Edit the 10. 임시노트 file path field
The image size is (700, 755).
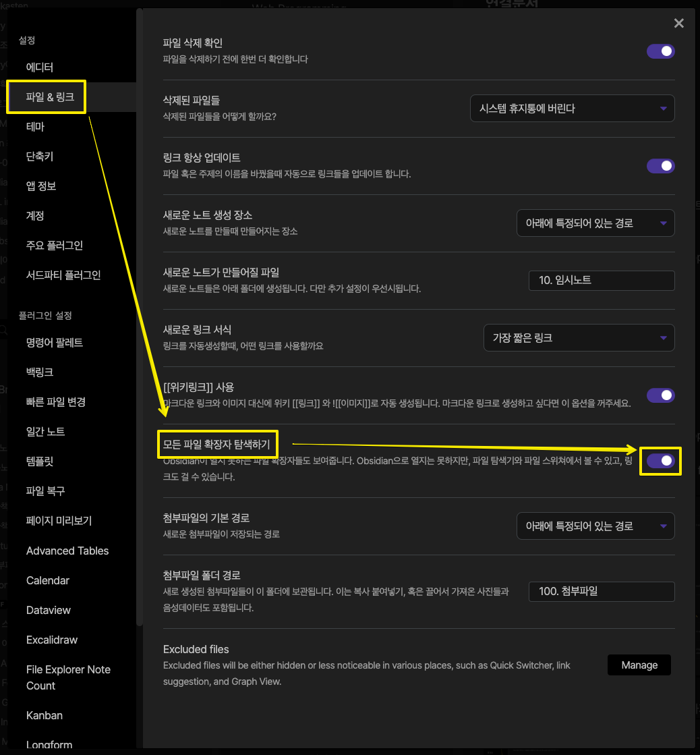coord(602,281)
